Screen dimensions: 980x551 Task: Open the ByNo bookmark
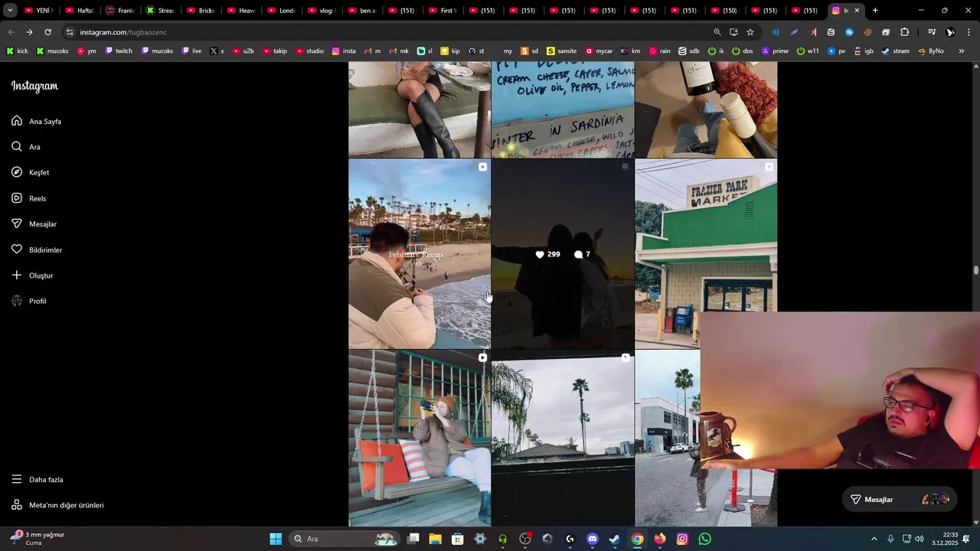(x=930, y=51)
